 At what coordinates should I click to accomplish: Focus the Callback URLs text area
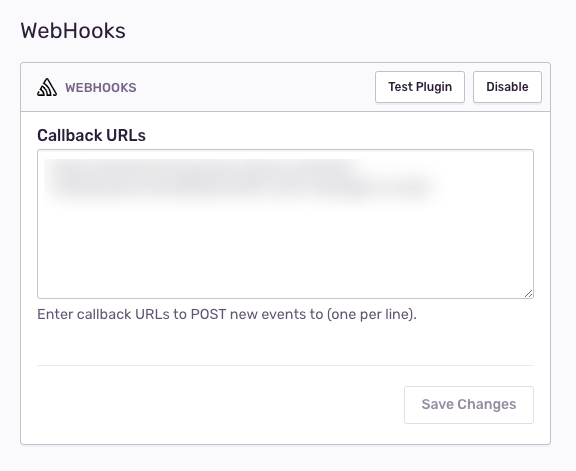pyautogui.click(x=285, y=224)
